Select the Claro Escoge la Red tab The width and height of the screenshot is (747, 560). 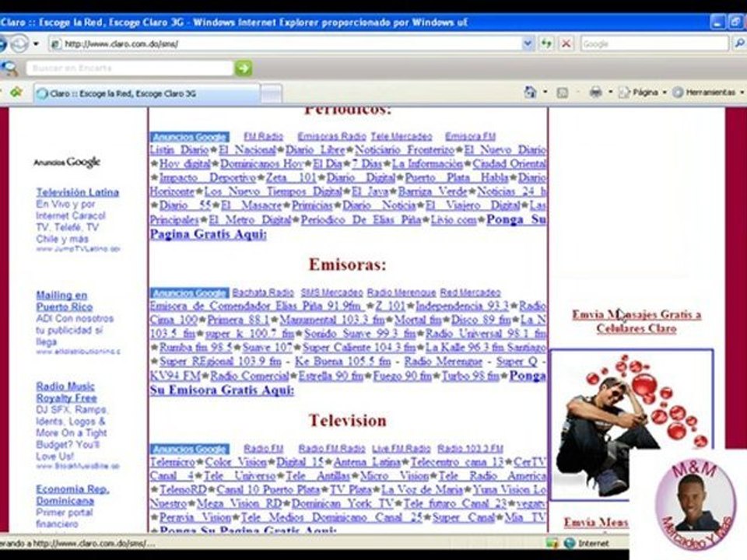147,93
